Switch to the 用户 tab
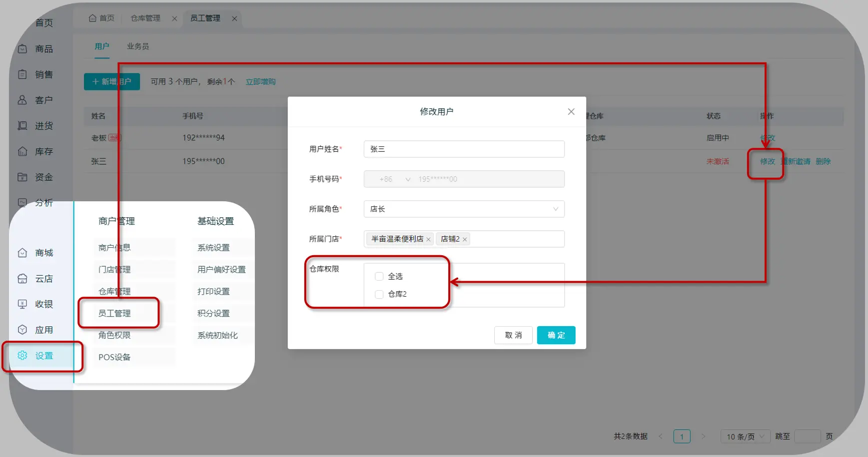This screenshot has height=457, width=868. pos(102,46)
